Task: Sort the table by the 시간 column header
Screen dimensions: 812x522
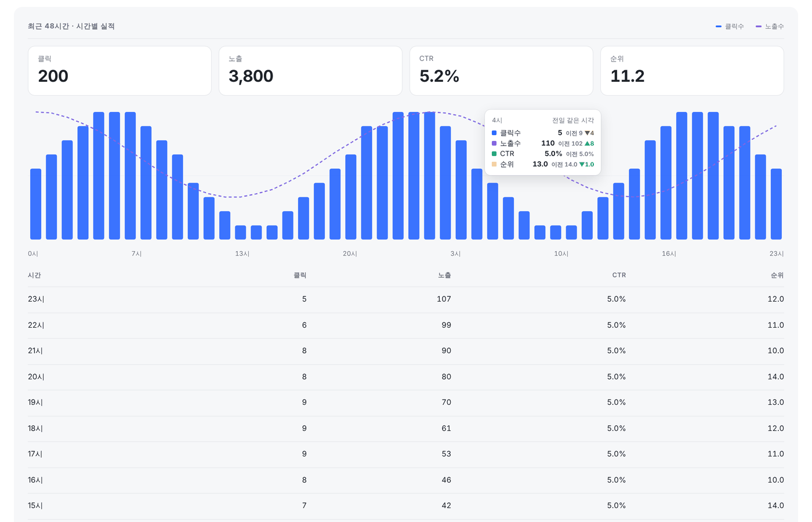Action: (34, 275)
